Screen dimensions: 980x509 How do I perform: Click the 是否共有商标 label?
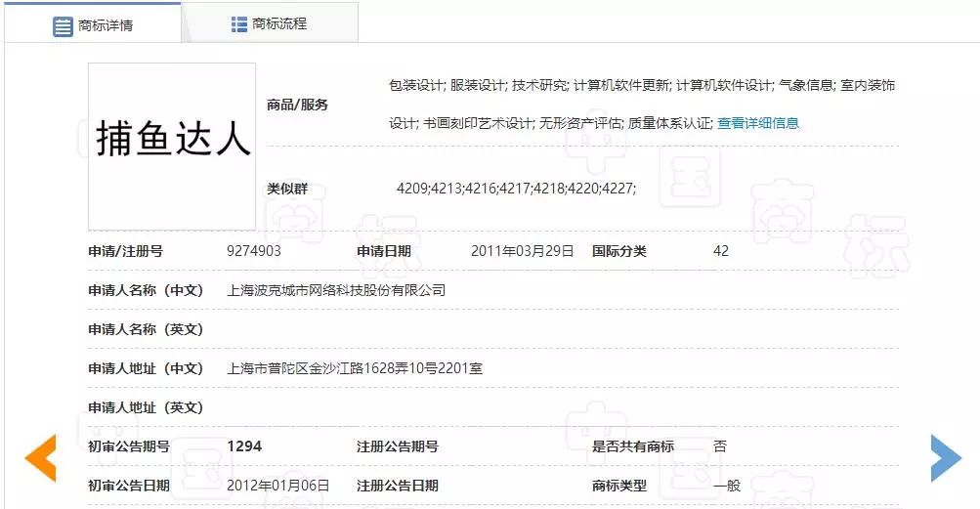click(x=633, y=446)
